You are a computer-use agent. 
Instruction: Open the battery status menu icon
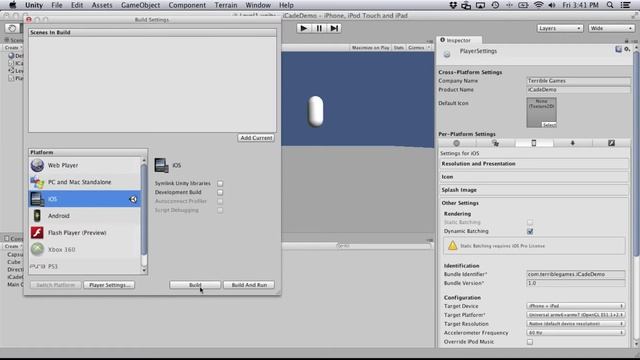pyautogui.click(x=523, y=5)
